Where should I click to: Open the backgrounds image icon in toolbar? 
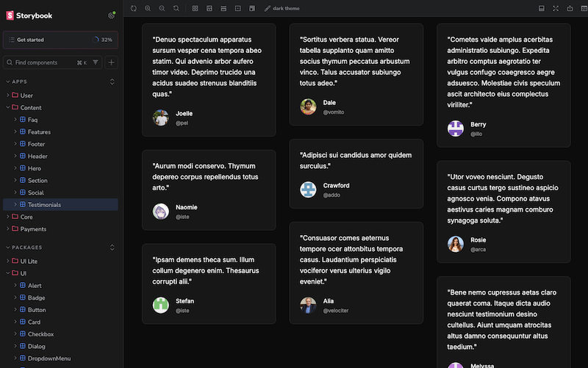209,8
